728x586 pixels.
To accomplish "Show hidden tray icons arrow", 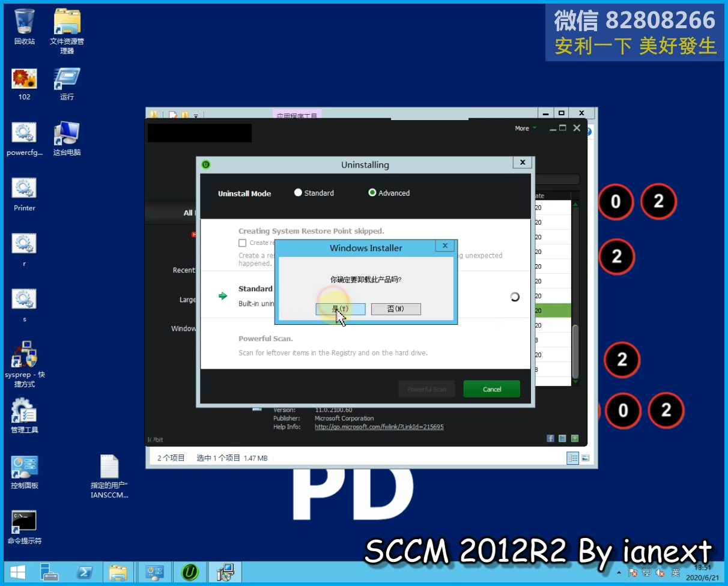I will [x=619, y=573].
